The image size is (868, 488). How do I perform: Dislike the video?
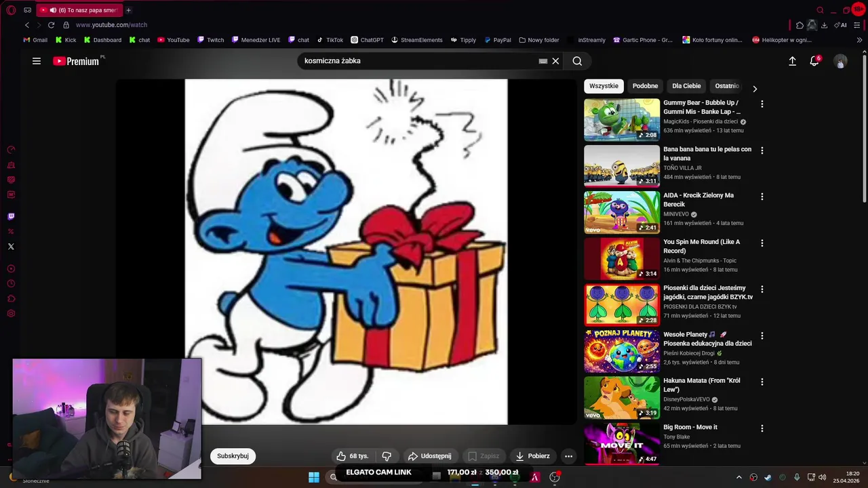click(387, 456)
